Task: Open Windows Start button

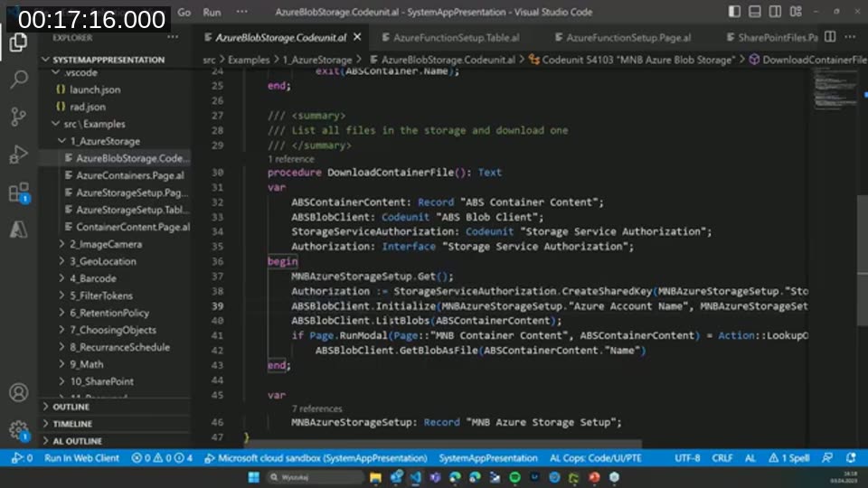Action: pos(253,477)
